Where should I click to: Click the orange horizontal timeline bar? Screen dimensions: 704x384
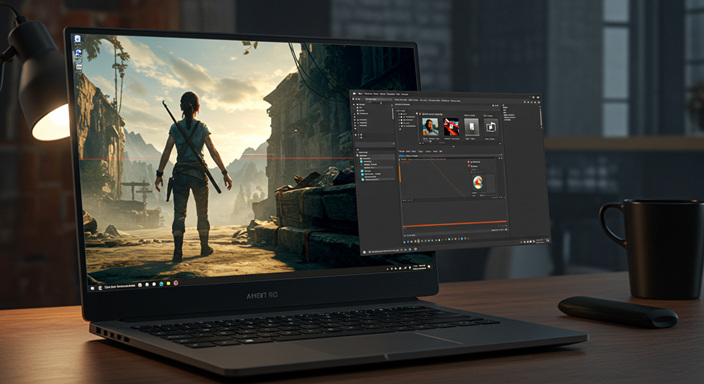[x=455, y=223]
